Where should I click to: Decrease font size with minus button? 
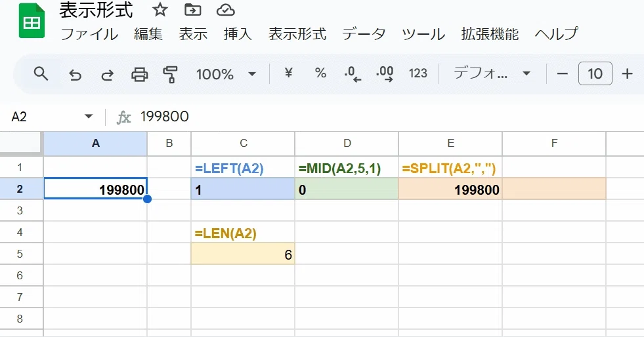(x=562, y=74)
